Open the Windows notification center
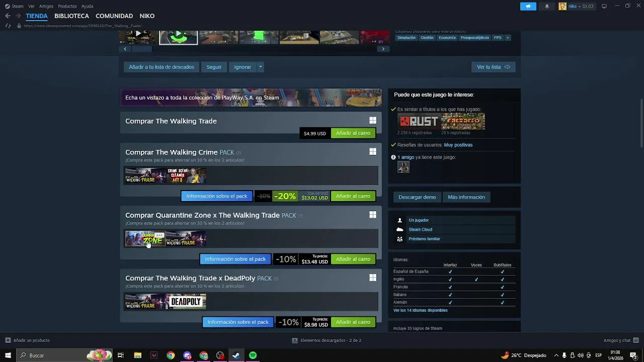The image size is (644, 362). (633, 355)
